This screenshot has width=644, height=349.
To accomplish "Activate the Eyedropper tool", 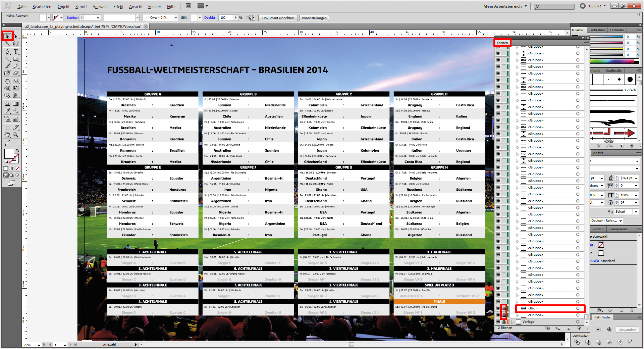I will (x=7, y=110).
